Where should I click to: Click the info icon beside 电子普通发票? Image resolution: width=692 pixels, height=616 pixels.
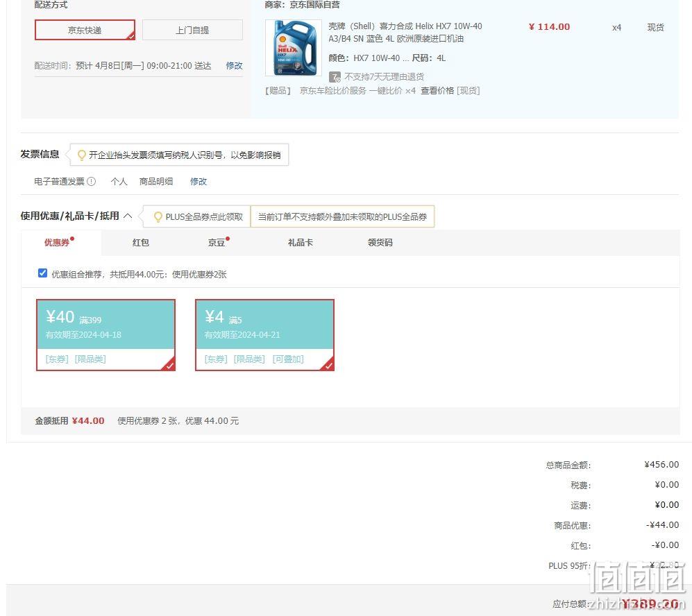pos(92,181)
